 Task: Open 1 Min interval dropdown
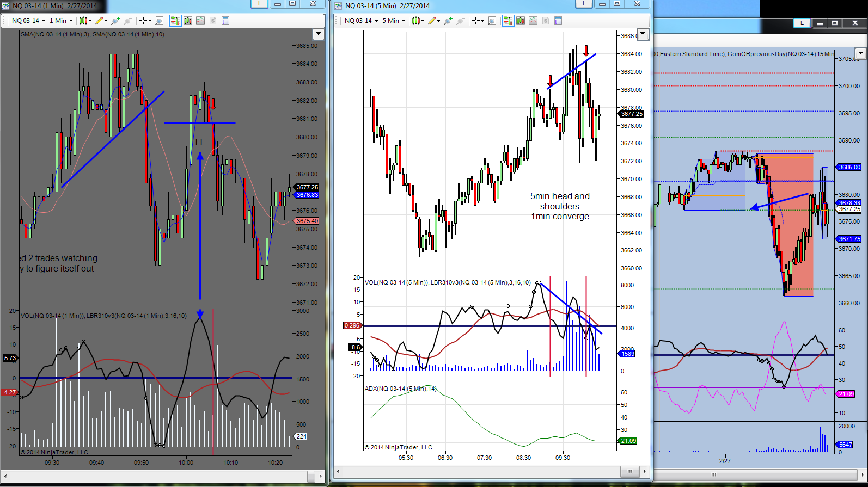coord(61,21)
